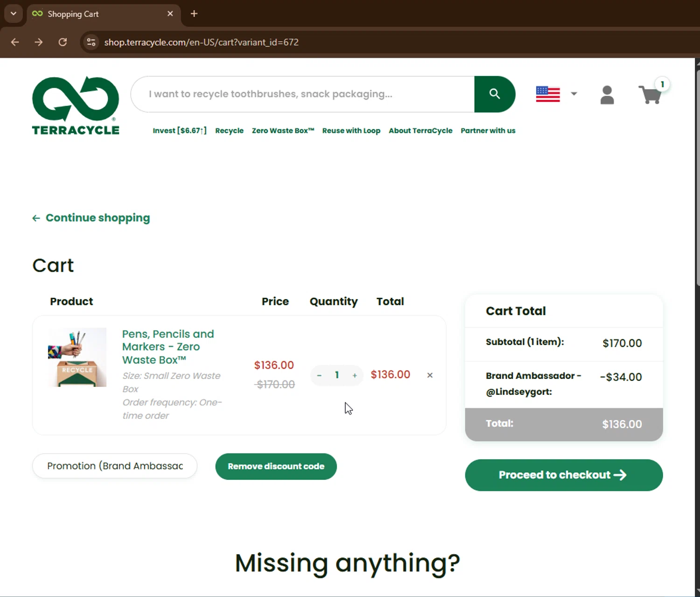
Task: Open Partner with us menu item
Action: tap(488, 131)
